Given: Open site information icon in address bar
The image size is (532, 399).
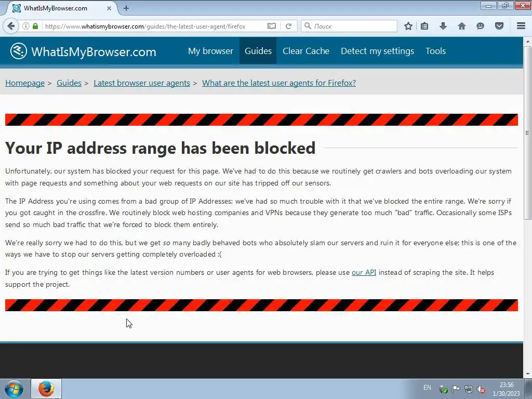Looking at the screenshot, I should (x=25, y=26).
